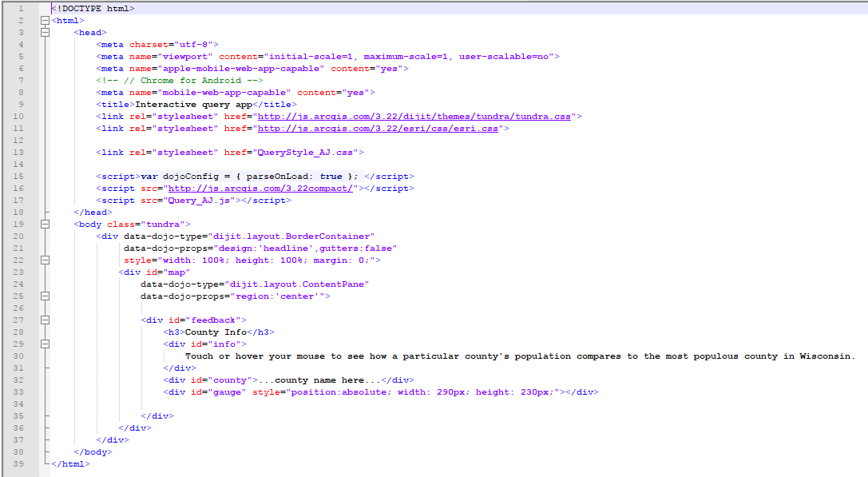868x477 pixels.
Task: Click the closing </body> tag
Action: (x=93, y=452)
